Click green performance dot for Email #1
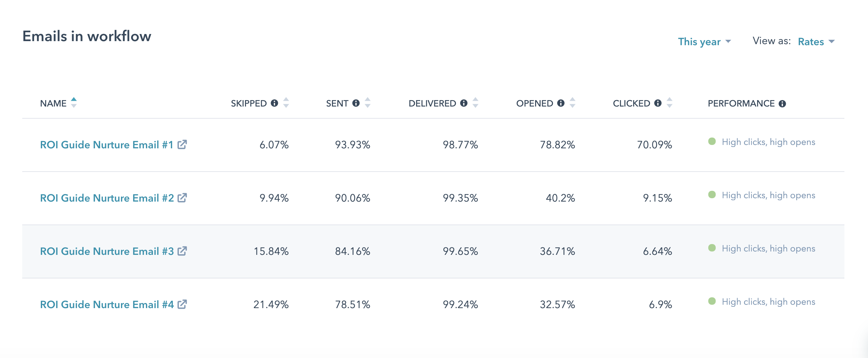This screenshot has height=358, width=868. tap(712, 142)
